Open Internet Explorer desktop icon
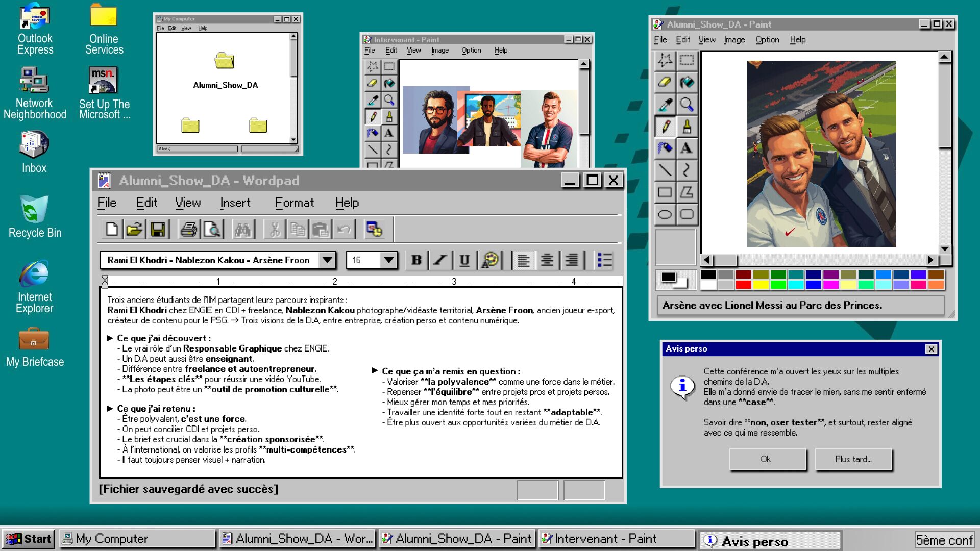 [x=34, y=287]
